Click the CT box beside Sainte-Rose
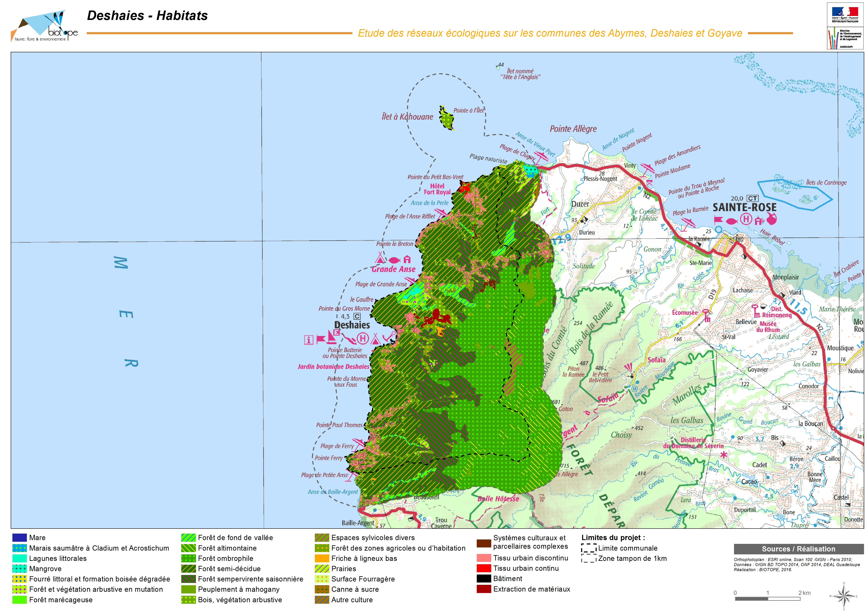Viewport: 868px width, 614px height. click(752, 198)
